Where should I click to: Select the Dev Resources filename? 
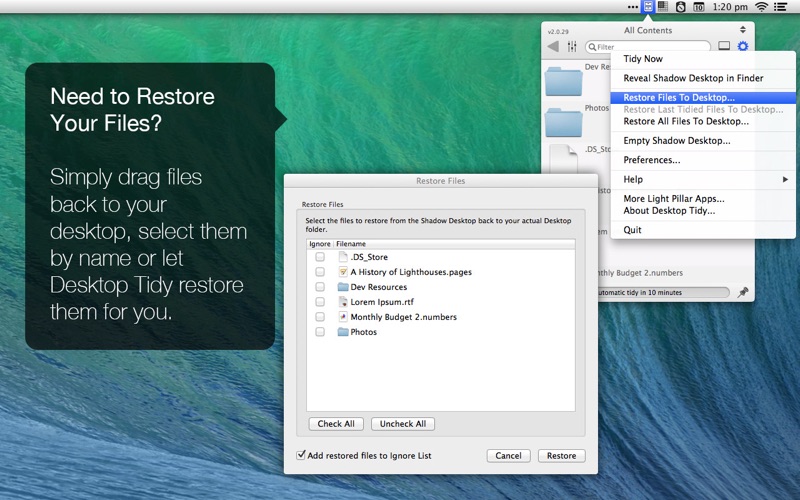coord(379,287)
